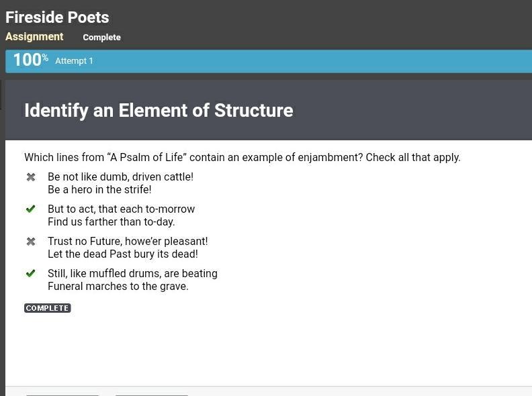Select the line "Be not like dumb, driven cattle!"
Image resolution: width=532 pixels, height=396 pixels.
(120, 177)
